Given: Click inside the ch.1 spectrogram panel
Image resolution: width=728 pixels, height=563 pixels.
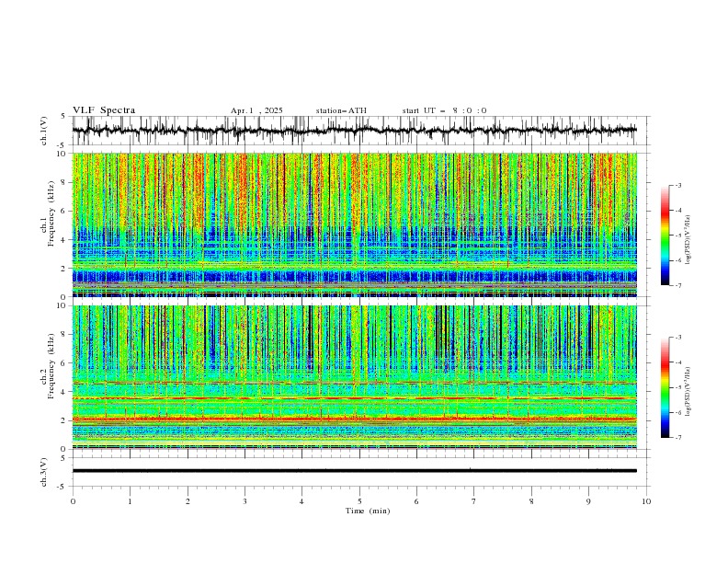Looking at the screenshot, I should 354,224.
